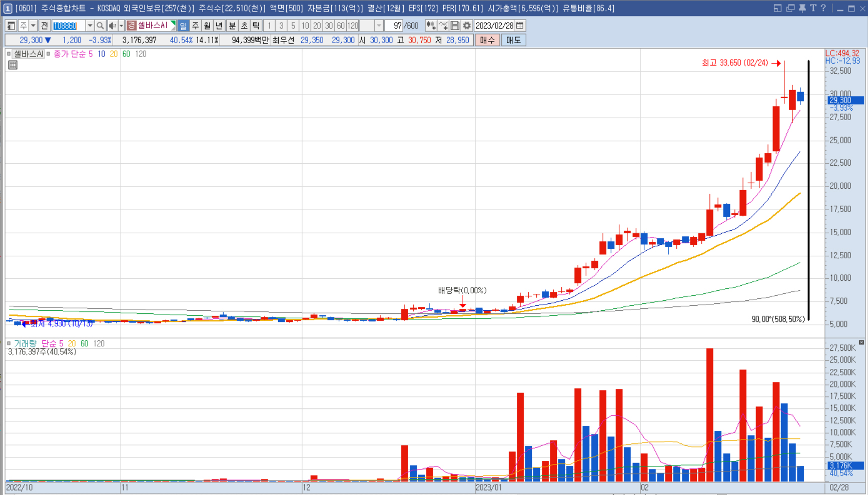Select minute 분 chart period

tap(232, 26)
